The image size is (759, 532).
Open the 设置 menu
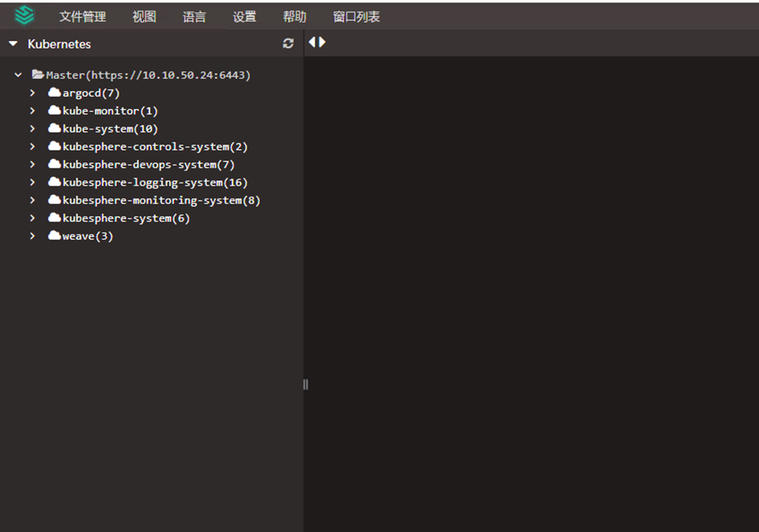(245, 17)
